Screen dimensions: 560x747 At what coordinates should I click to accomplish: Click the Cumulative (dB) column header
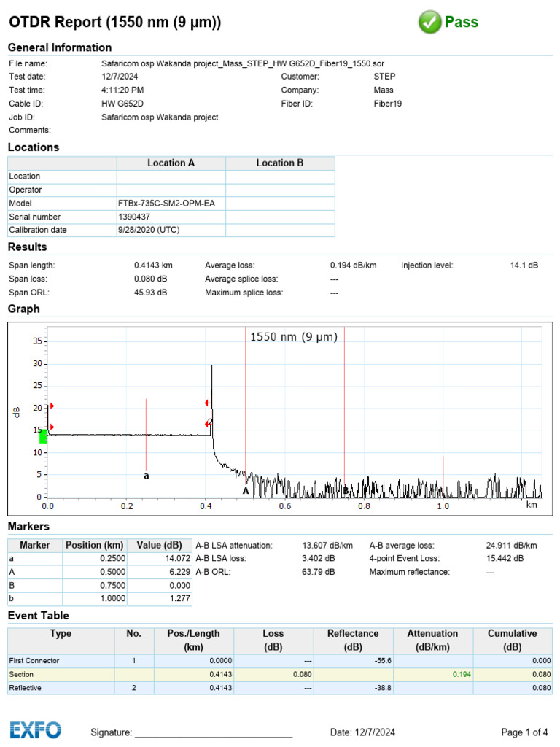pyautogui.click(x=513, y=640)
